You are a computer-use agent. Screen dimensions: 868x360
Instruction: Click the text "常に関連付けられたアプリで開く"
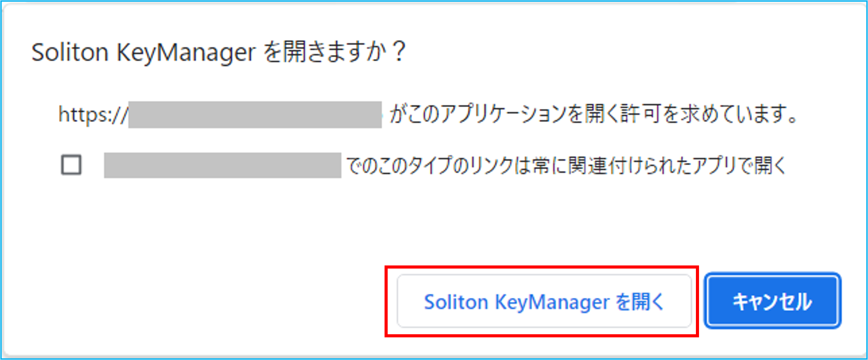pyautogui.click(x=659, y=166)
